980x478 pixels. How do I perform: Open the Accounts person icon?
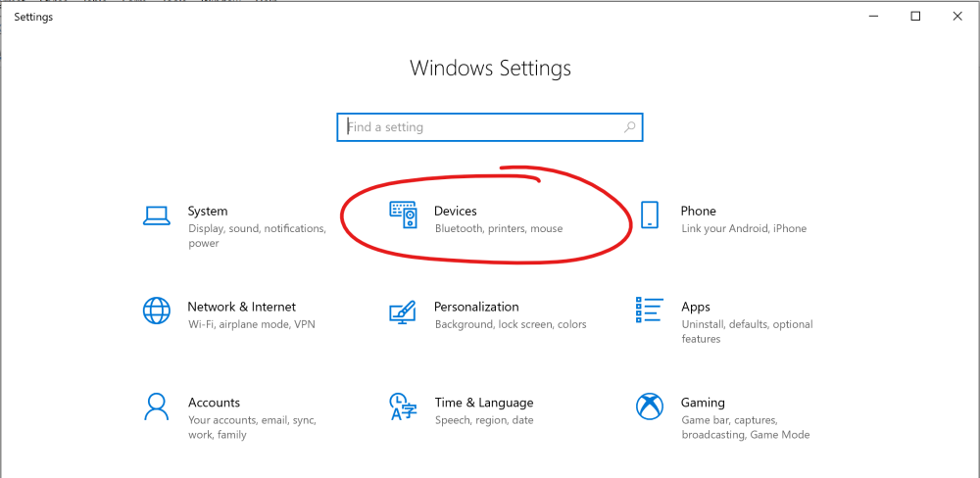(156, 406)
